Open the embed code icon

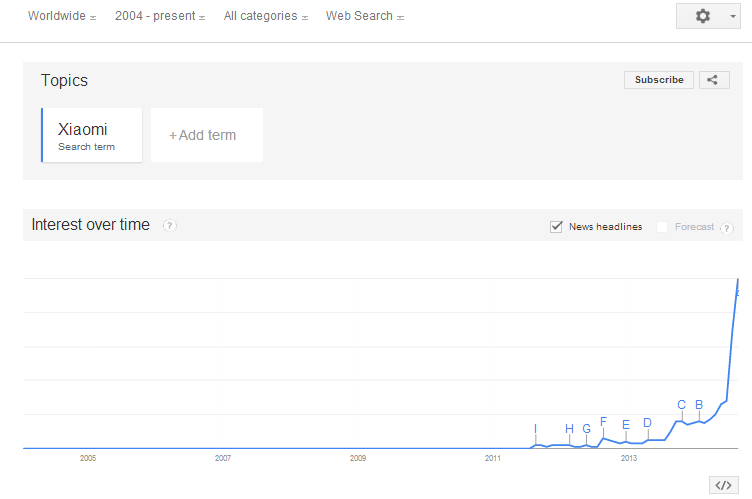pyautogui.click(x=723, y=485)
